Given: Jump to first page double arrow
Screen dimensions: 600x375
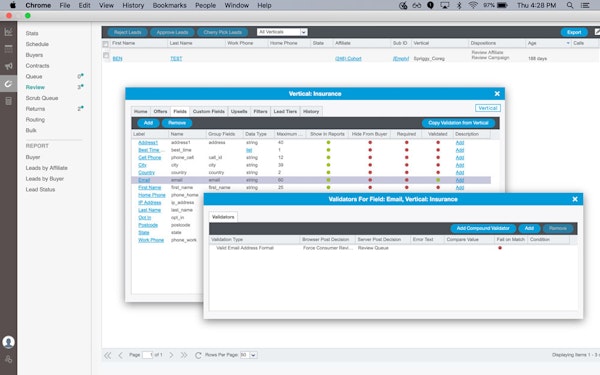Looking at the screenshot, I should coord(108,355).
